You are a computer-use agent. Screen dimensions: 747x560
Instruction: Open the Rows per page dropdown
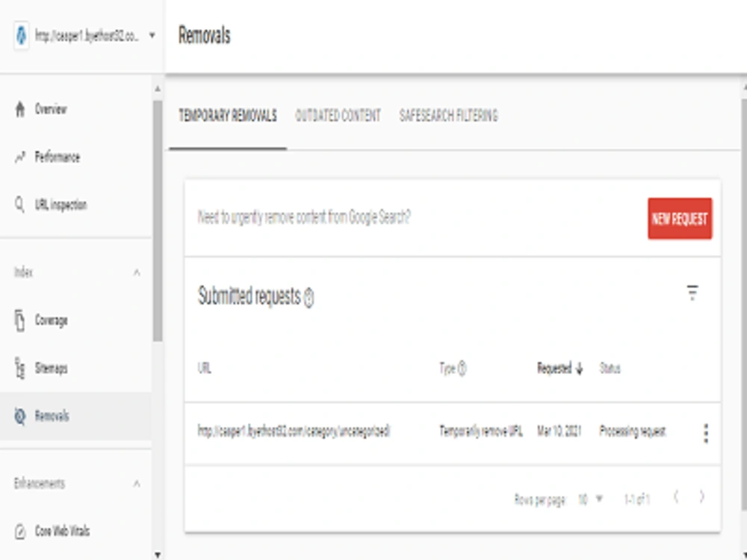[590, 499]
